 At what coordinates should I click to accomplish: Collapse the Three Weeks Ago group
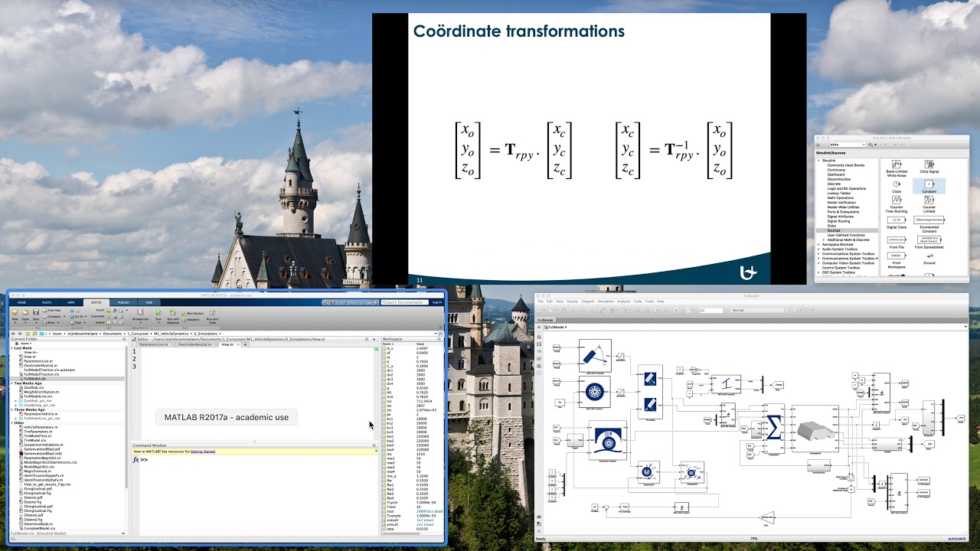(x=11, y=409)
